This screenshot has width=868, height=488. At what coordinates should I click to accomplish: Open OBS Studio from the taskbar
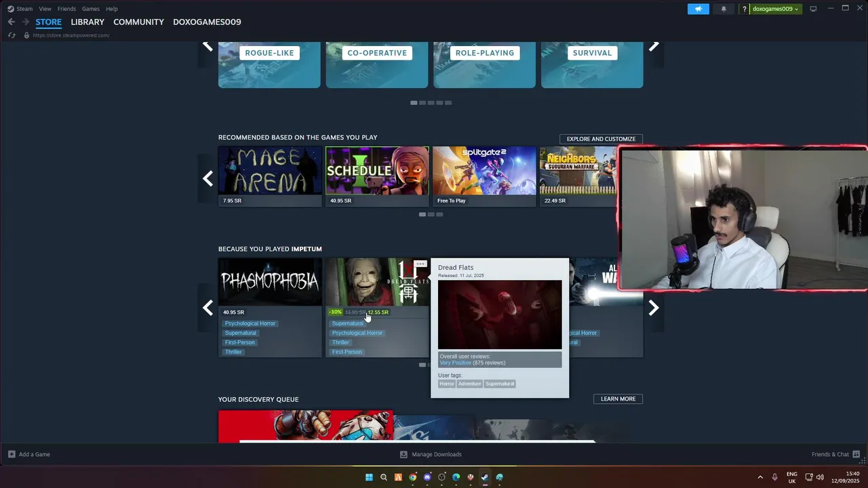(x=441, y=477)
